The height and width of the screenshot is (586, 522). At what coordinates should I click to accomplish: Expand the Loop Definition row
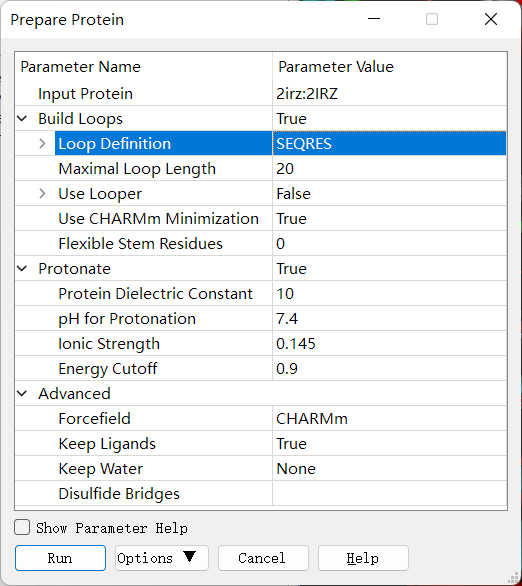(42, 144)
